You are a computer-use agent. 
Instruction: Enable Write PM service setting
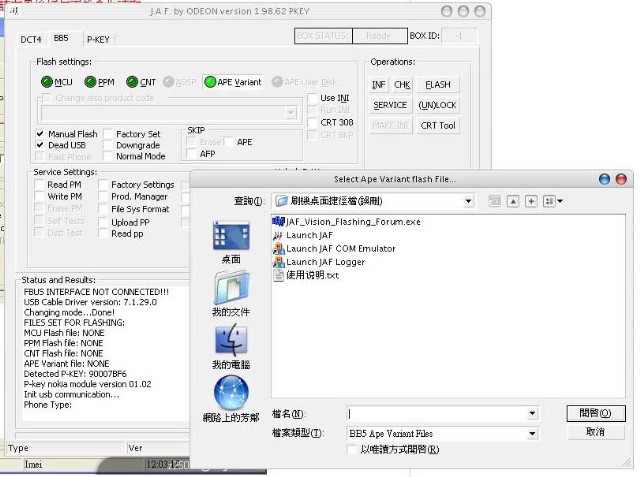(40, 196)
